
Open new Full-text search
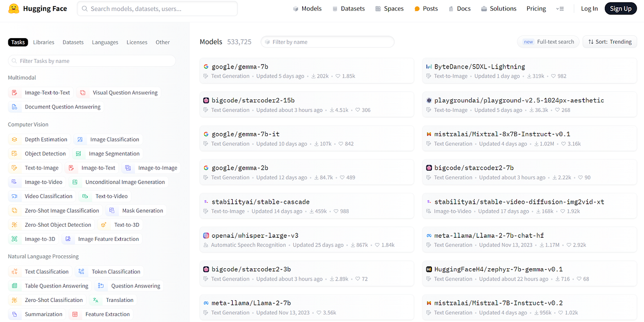coord(549,42)
